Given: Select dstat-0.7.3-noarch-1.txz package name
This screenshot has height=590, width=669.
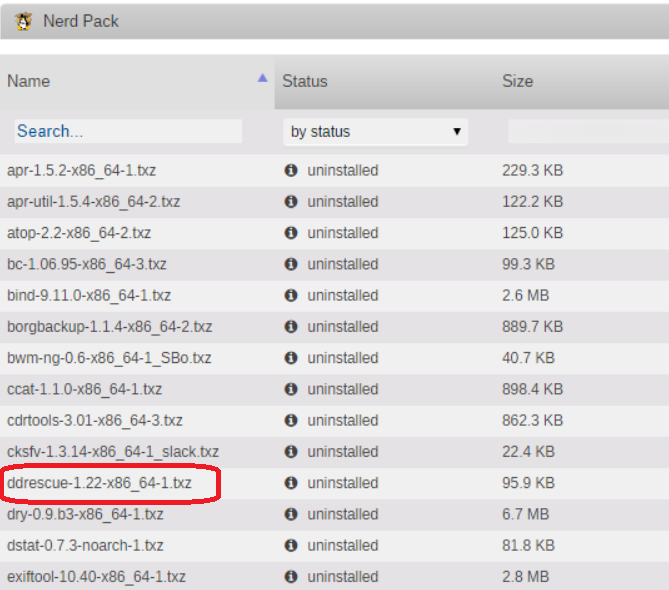Looking at the screenshot, I should pyautogui.click(x=85, y=545).
